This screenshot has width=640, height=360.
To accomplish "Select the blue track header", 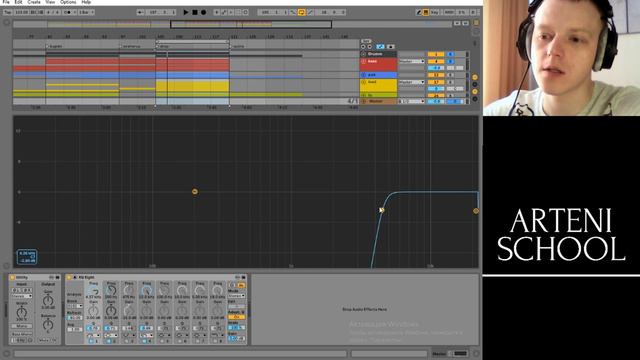I will [378, 75].
